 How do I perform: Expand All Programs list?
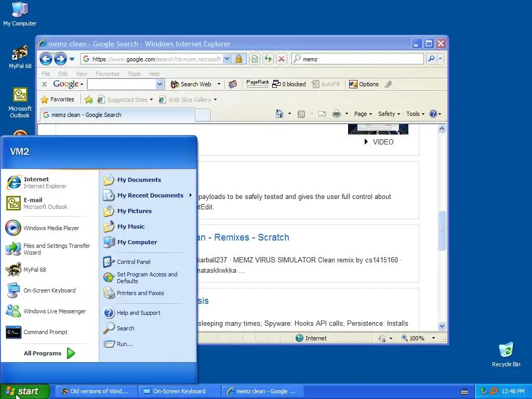[x=49, y=353]
